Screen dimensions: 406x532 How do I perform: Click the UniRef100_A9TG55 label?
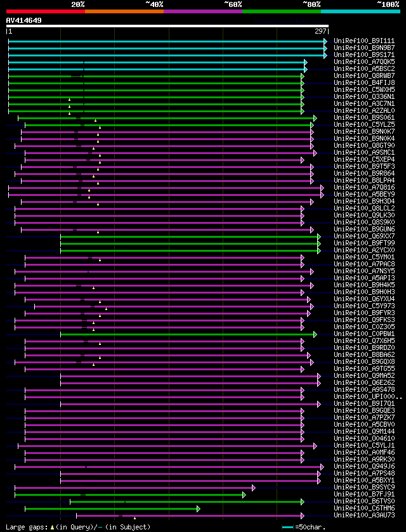click(x=364, y=369)
